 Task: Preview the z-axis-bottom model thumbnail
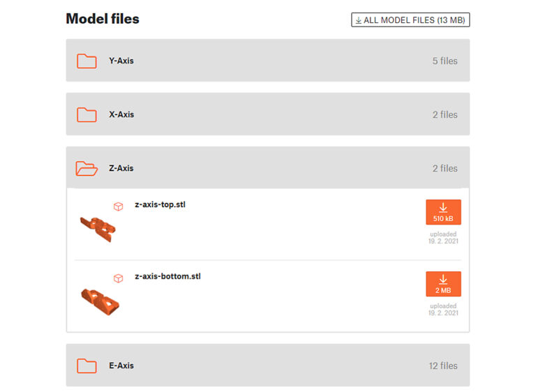[x=99, y=299]
